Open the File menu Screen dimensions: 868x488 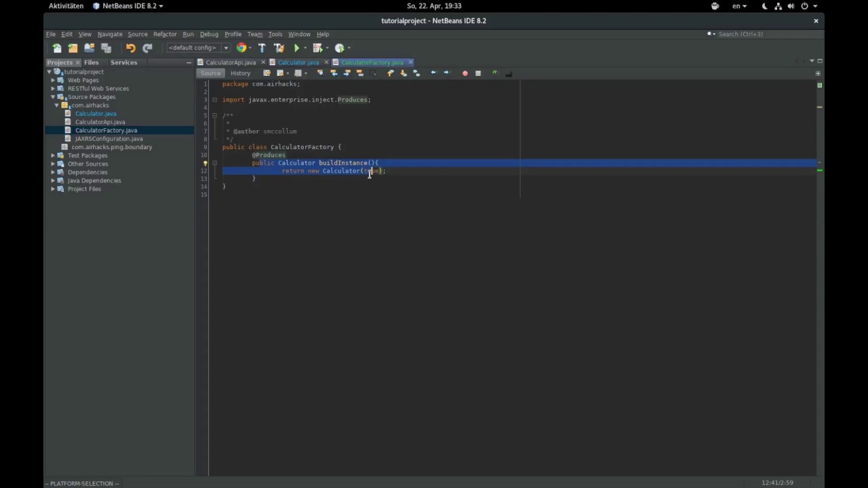(x=51, y=34)
